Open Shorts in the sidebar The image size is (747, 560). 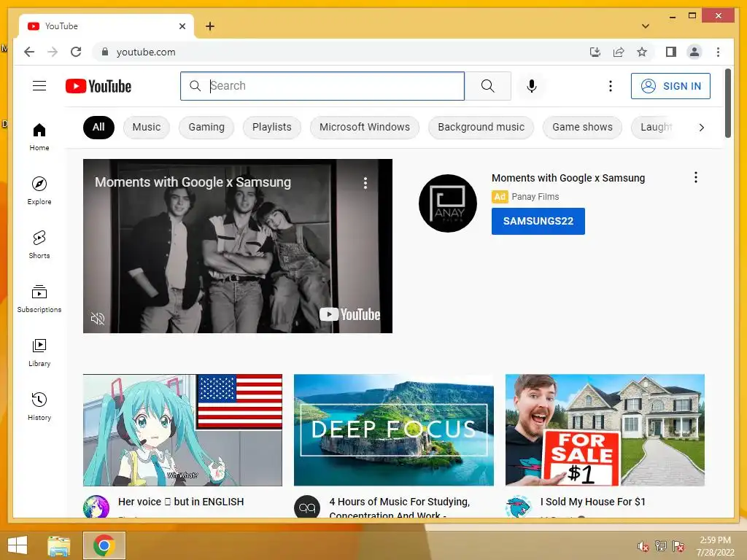(x=39, y=245)
